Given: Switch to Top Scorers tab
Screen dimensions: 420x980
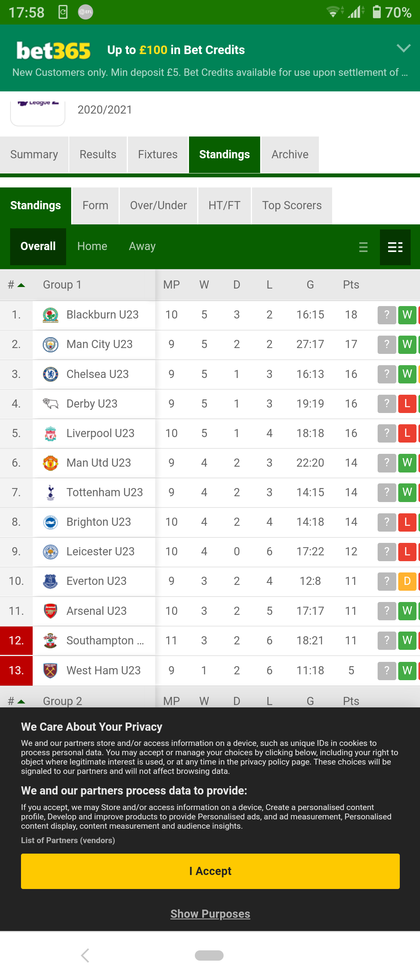Looking at the screenshot, I should coord(292,206).
